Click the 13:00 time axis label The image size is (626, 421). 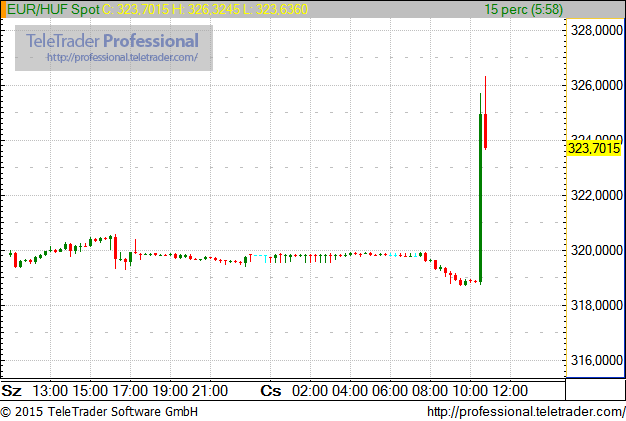pos(50,391)
